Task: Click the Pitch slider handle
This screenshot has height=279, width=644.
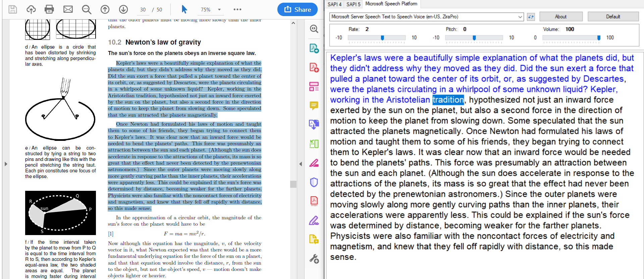Action: tap(474, 38)
